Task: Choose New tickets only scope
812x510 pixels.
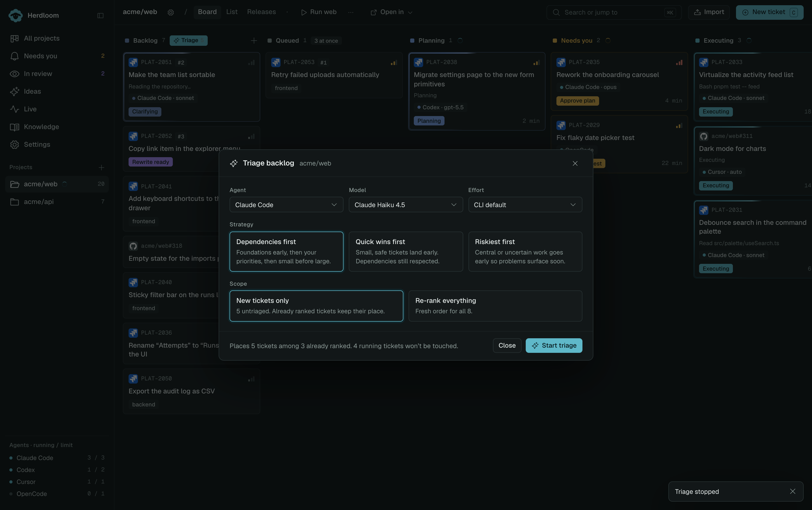Action: pyautogui.click(x=316, y=306)
